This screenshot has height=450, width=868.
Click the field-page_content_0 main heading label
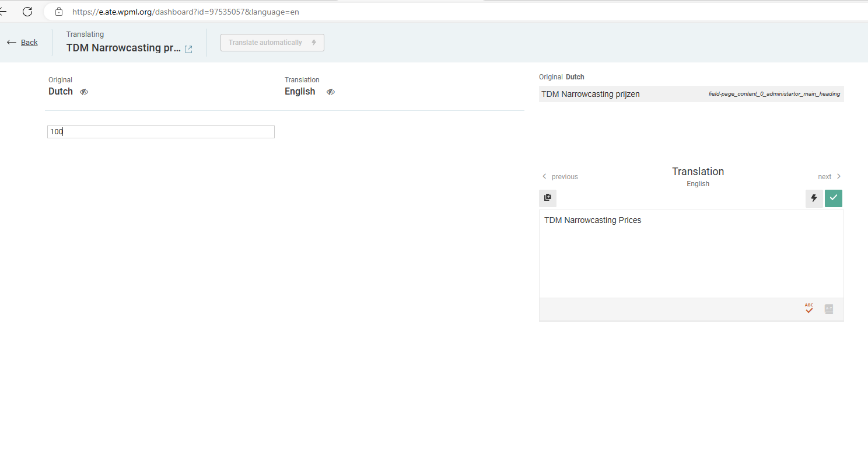774,94
